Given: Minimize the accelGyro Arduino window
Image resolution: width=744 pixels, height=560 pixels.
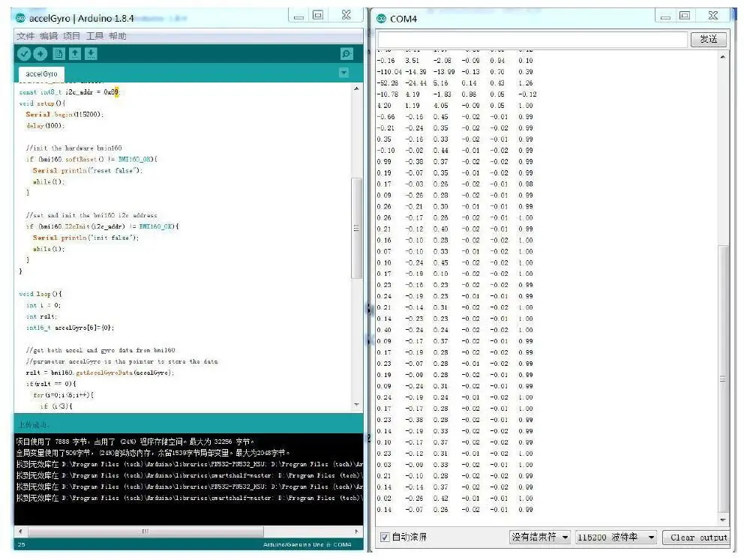Looking at the screenshot, I should [298, 16].
